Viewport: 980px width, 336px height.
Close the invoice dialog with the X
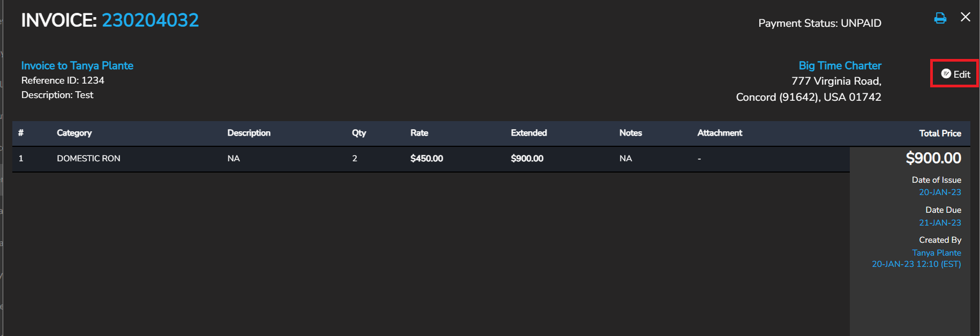[x=966, y=17]
